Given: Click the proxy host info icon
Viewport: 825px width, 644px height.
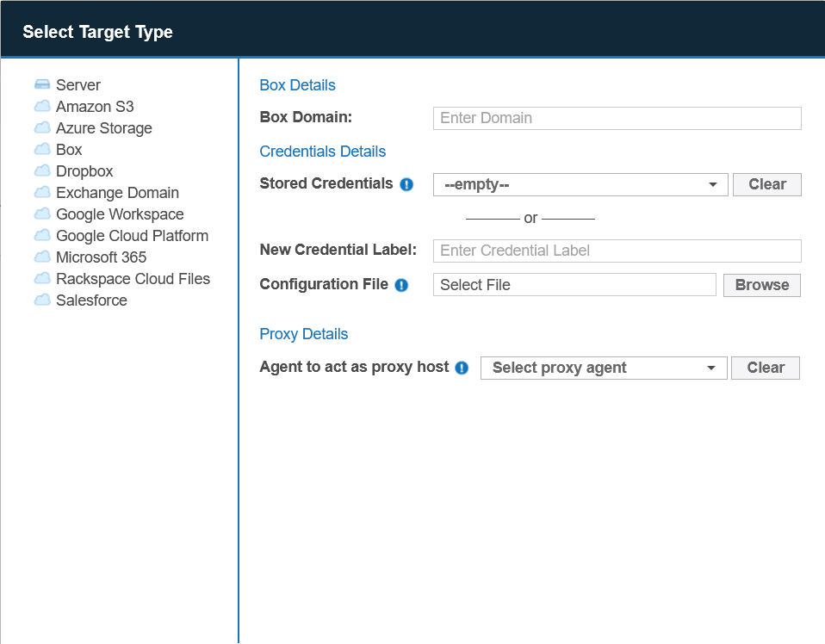Looking at the screenshot, I should click(462, 367).
